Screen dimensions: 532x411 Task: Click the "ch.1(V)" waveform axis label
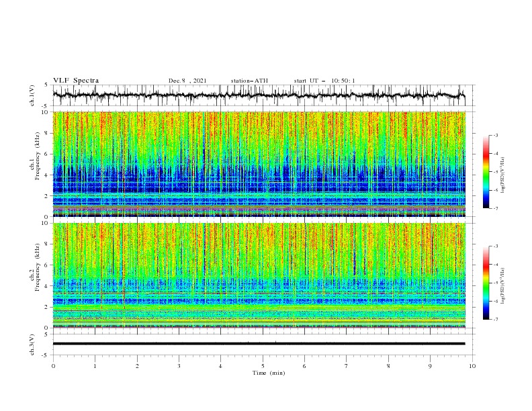pos(32,95)
